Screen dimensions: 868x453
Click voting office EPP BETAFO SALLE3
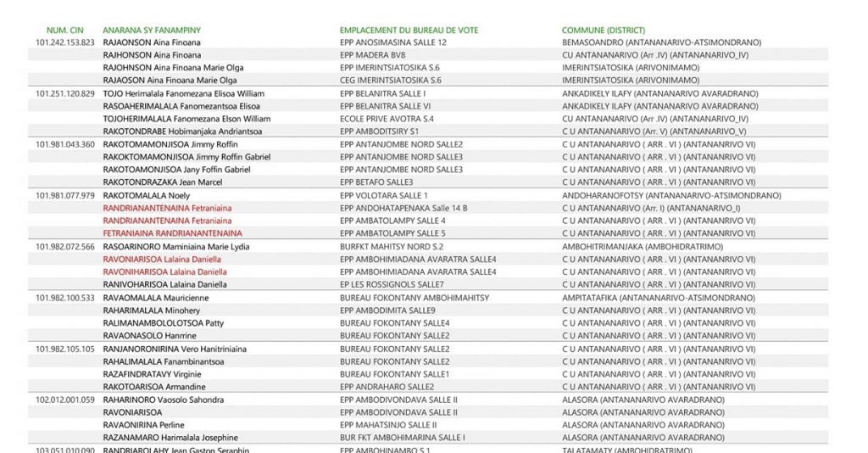377,182
